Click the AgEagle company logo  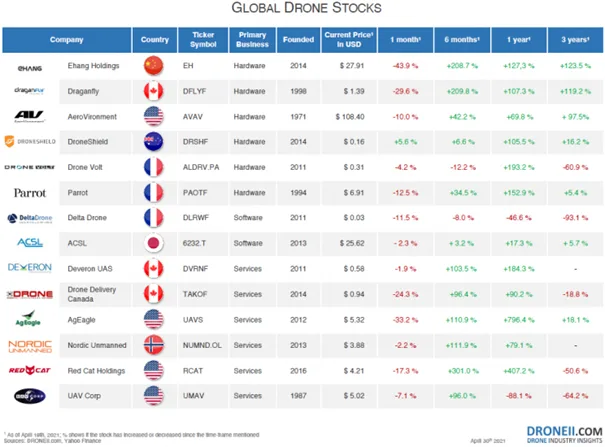pyautogui.click(x=27, y=320)
